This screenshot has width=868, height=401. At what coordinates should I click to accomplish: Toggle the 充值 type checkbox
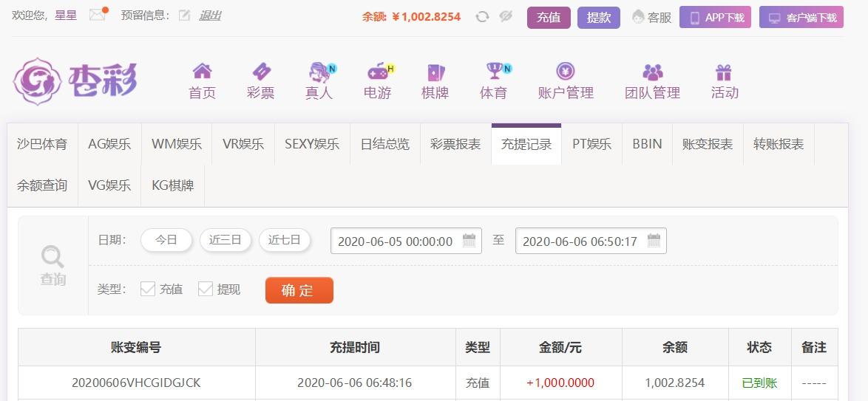(x=147, y=289)
